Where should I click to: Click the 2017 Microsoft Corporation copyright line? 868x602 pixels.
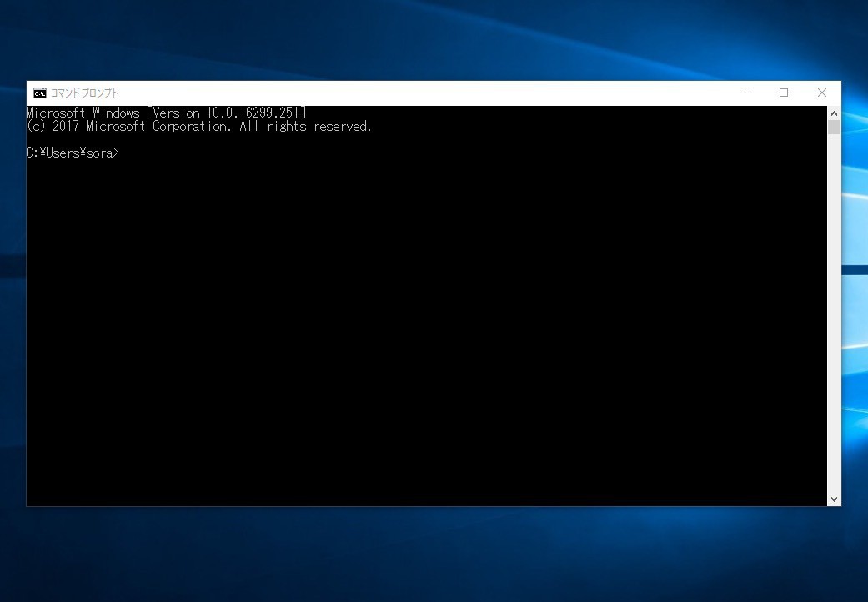198,126
